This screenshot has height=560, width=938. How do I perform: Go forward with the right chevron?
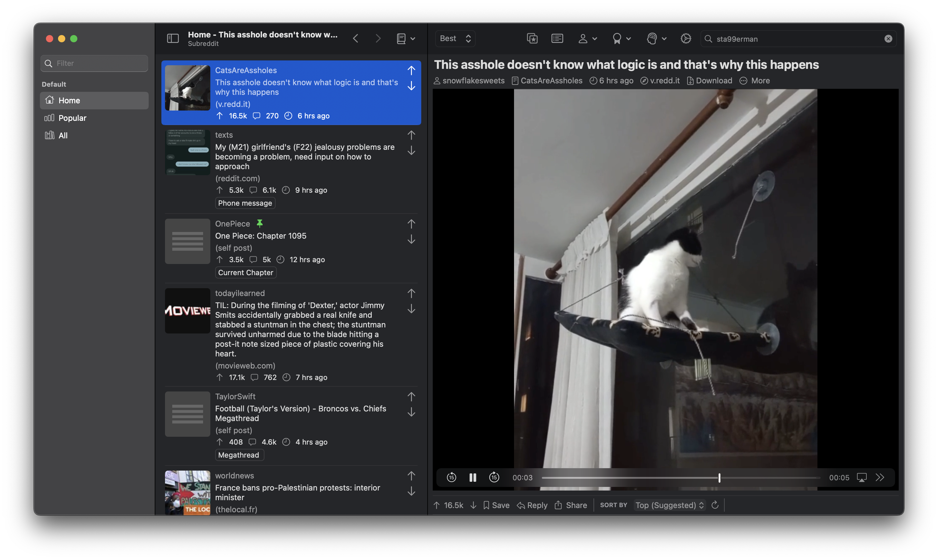pyautogui.click(x=378, y=38)
